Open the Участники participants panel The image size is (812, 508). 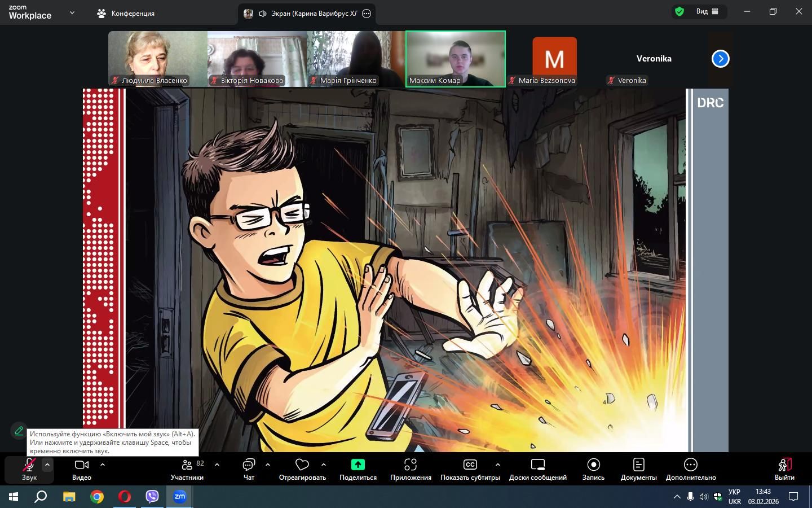tap(187, 468)
